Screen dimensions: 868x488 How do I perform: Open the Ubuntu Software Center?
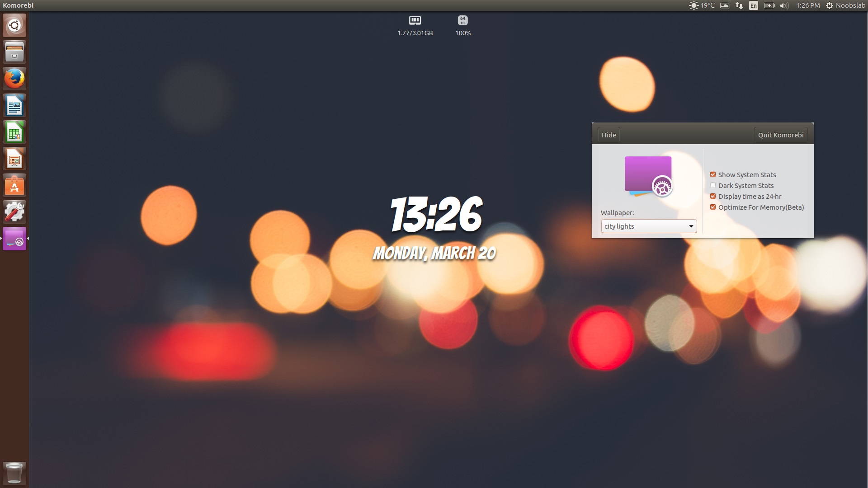coord(14,185)
